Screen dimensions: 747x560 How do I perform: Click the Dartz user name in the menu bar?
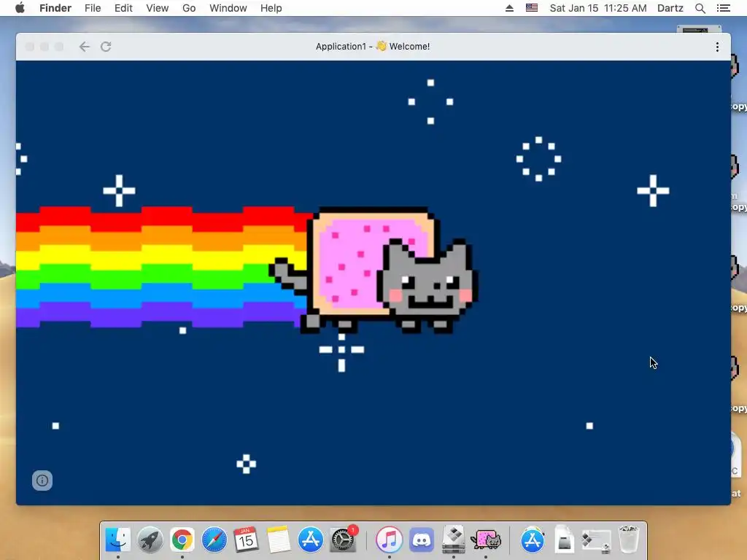670,8
